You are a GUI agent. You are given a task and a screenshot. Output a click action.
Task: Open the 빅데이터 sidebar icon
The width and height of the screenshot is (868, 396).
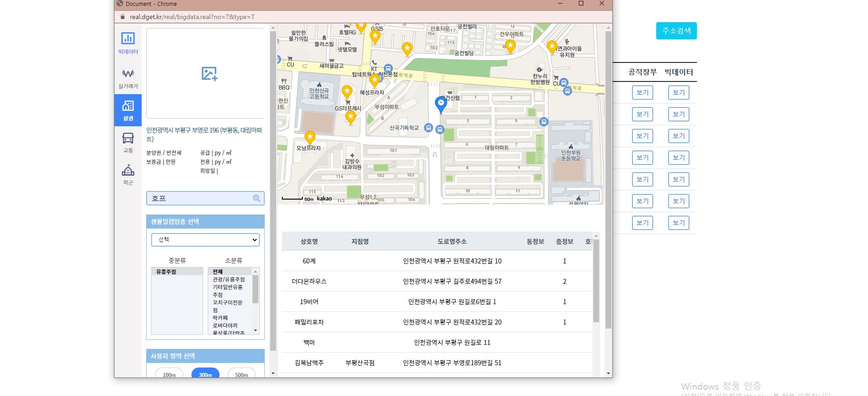pos(128,43)
